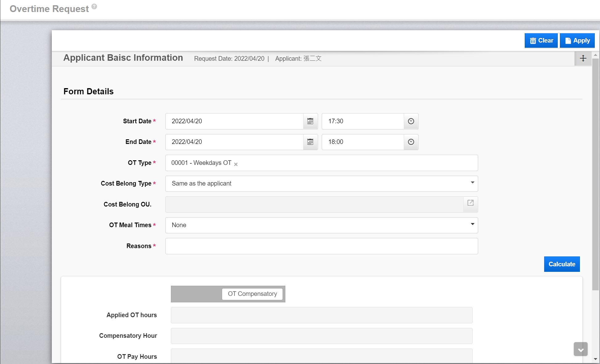Click the Start Date text field
The width and height of the screenshot is (600, 364).
pyautogui.click(x=234, y=121)
